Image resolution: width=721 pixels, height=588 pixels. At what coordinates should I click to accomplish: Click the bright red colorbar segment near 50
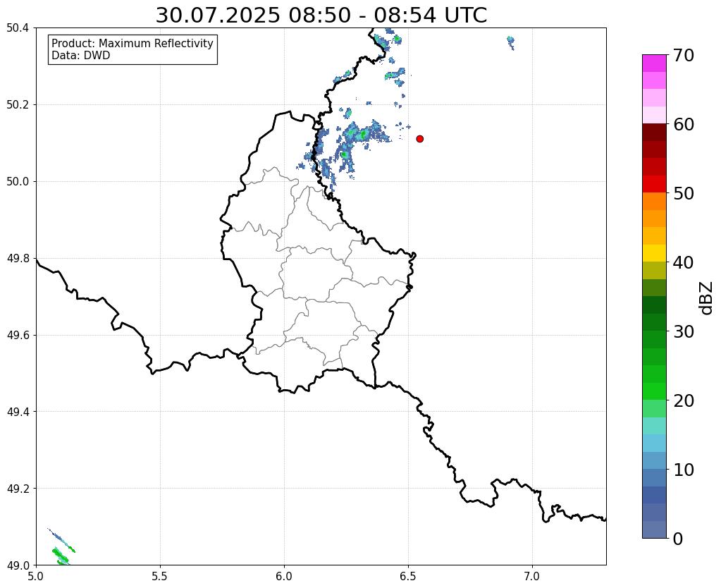coord(654,184)
